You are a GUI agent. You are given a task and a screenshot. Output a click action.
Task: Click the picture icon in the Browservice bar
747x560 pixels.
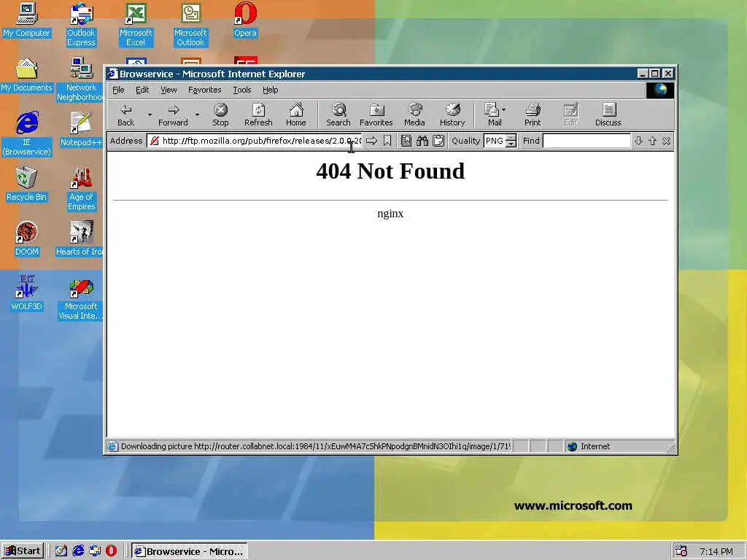[406, 141]
